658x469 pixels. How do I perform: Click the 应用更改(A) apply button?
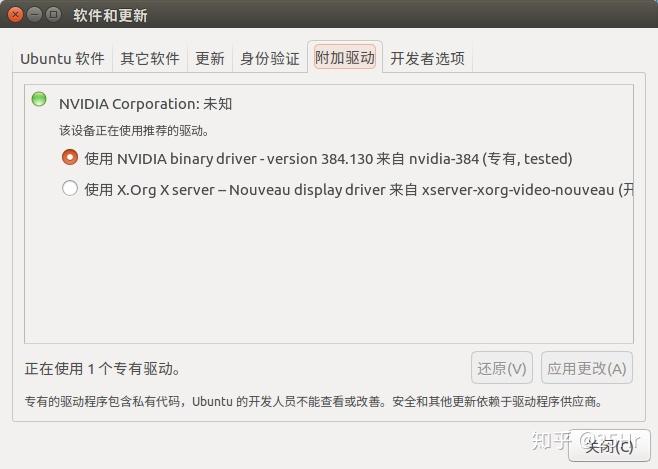(587, 368)
